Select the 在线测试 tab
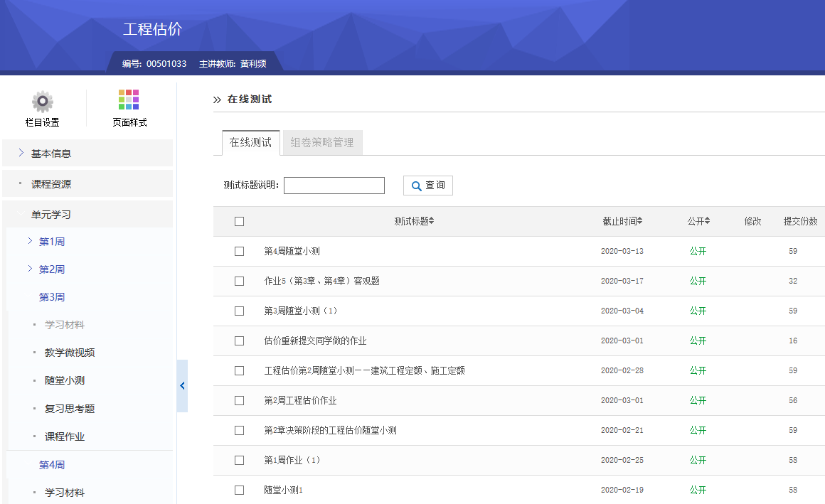 [250, 142]
